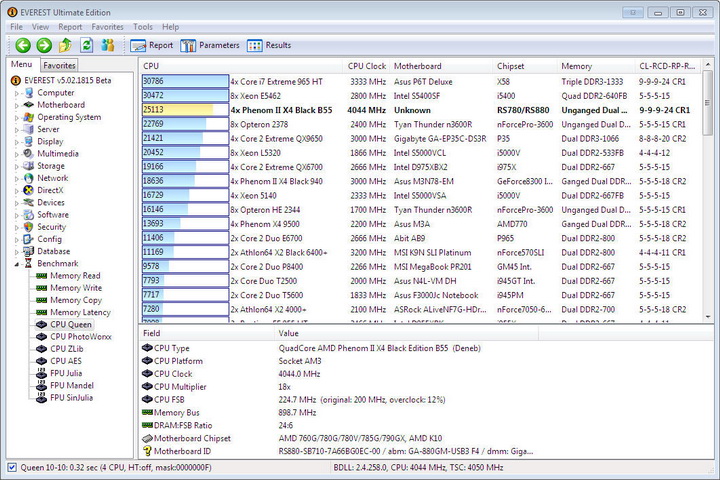Expand the Storage tree node
Viewport: 720px width, 480px height.
pos(17,166)
